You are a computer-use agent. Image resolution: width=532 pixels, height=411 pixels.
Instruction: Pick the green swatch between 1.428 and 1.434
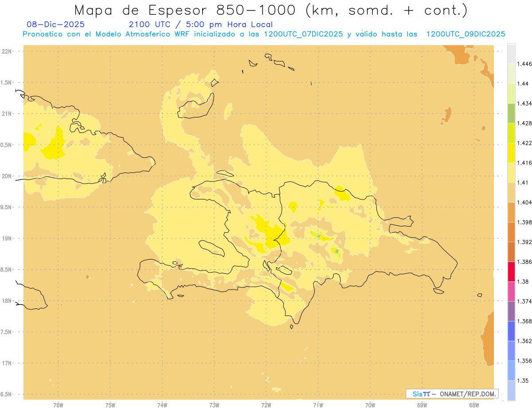[511, 113]
